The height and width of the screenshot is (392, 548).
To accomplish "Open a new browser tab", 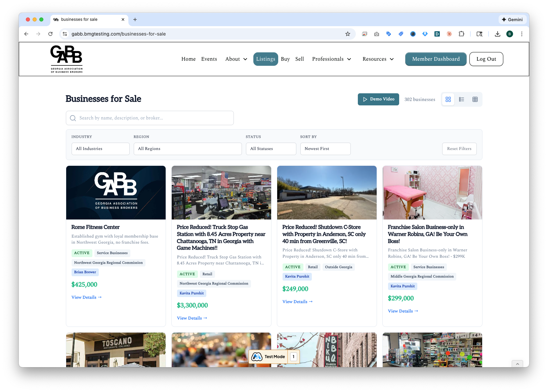I will tap(135, 19).
